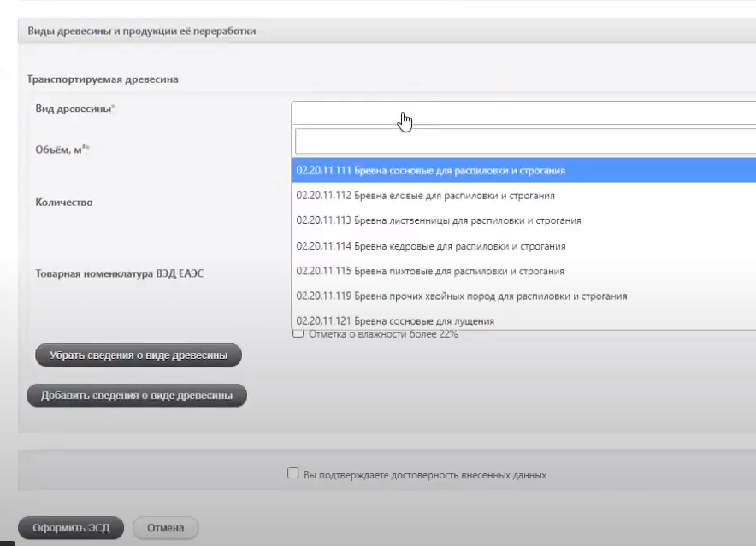Viewport: 756px width, 546px height.
Task: Click the search field inside the dropdown list
Action: [523, 141]
